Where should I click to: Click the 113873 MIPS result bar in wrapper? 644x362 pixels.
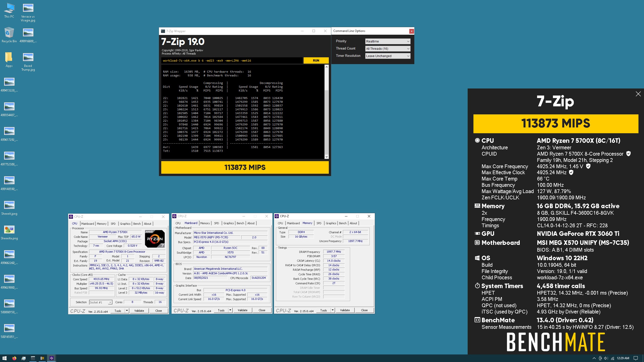pos(245,167)
